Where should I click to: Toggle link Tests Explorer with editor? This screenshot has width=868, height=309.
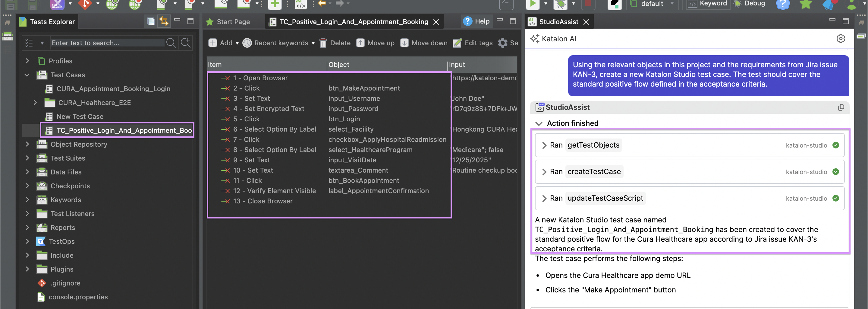point(164,21)
